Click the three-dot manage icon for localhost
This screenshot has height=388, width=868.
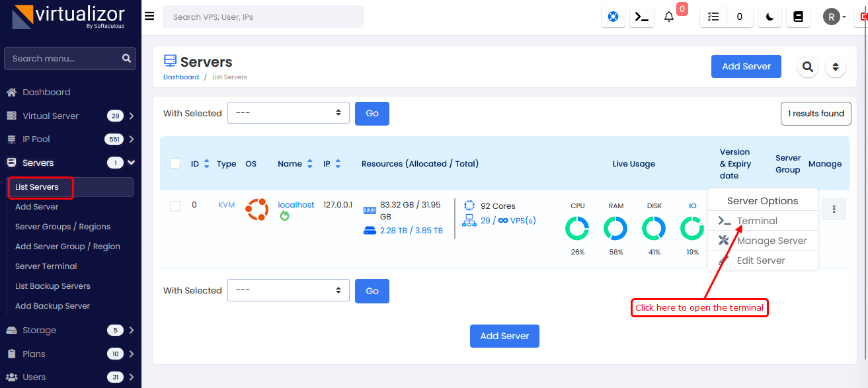click(834, 210)
